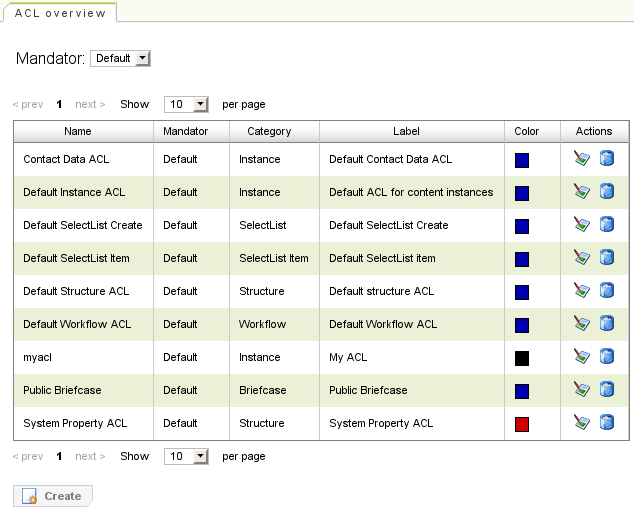Viewport: 634px width, 510px height.
Task: Expand the bottom per page dropdown
Action: [x=186, y=456]
